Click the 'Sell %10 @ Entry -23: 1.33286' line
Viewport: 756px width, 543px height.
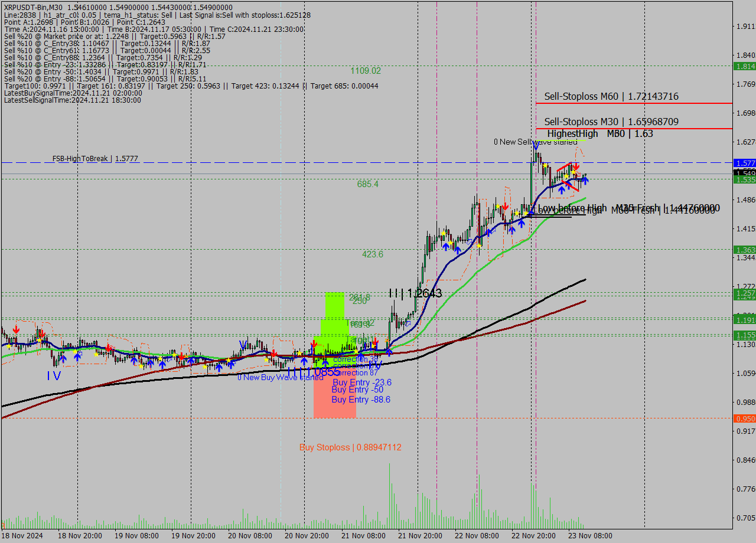click(105, 64)
